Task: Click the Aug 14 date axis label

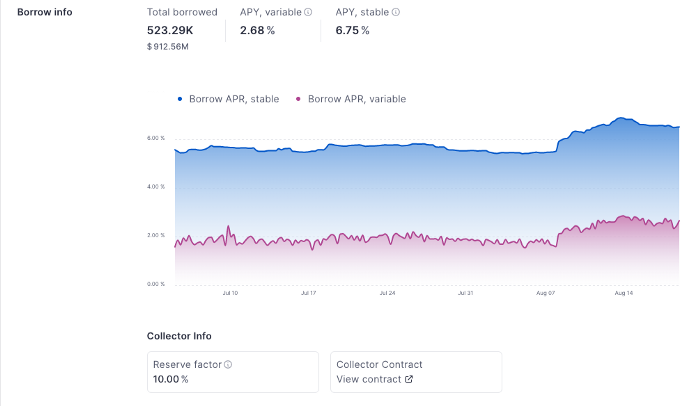Action: pyautogui.click(x=624, y=293)
